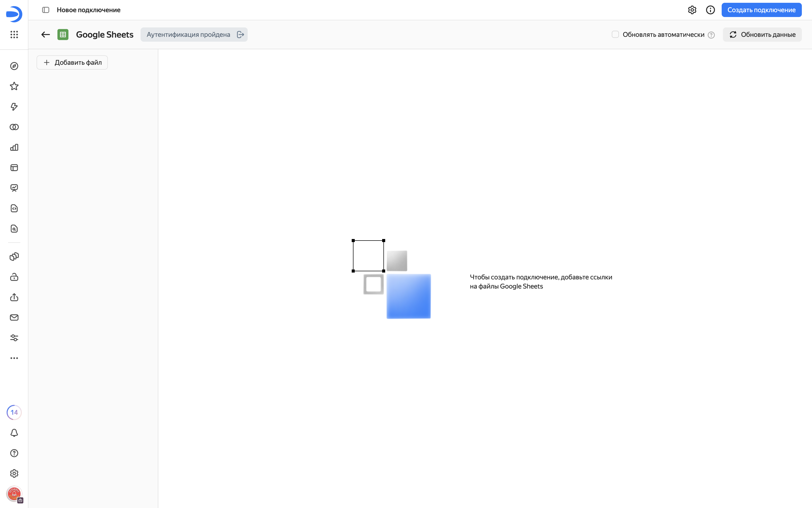812x508 pixels.
Task: Open the padlock icon in the sidebar
Action: tap(14, 277)
